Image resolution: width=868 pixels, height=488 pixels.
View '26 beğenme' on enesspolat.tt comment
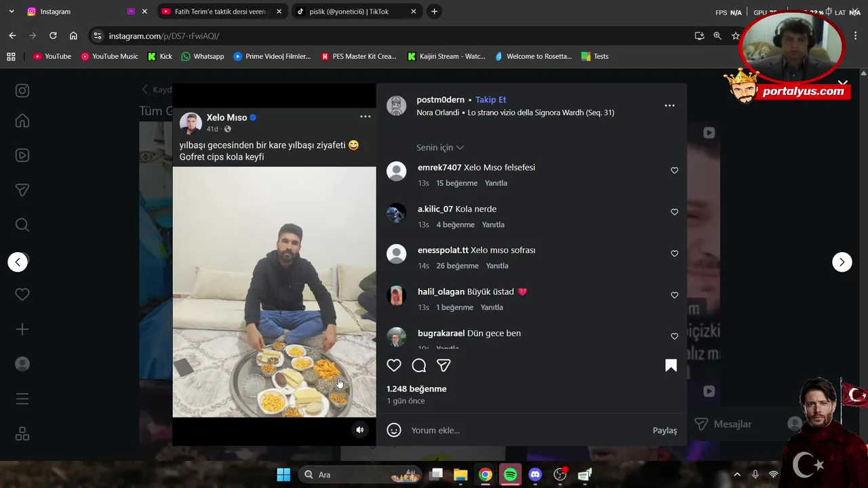[x=457, y=266]
